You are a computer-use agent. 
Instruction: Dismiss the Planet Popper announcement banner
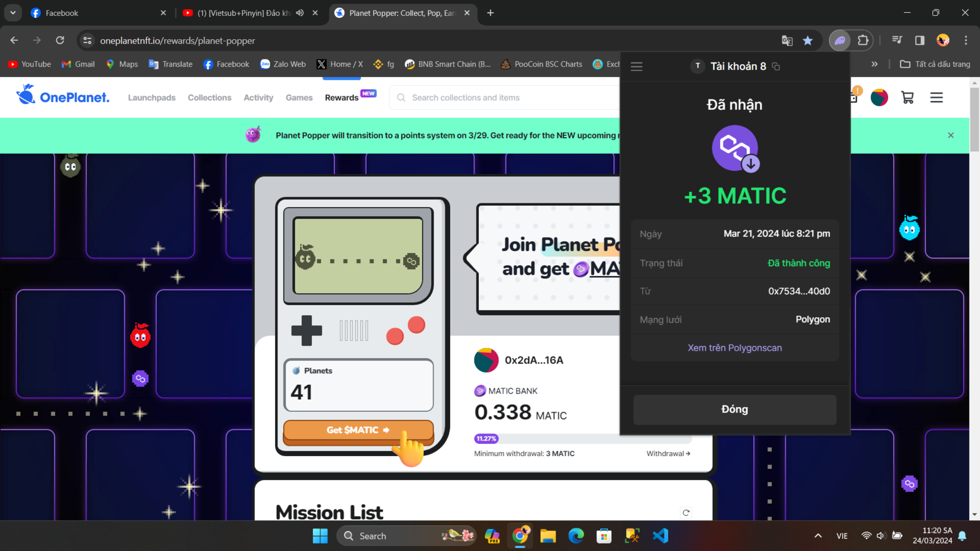[x=951, y=135]
